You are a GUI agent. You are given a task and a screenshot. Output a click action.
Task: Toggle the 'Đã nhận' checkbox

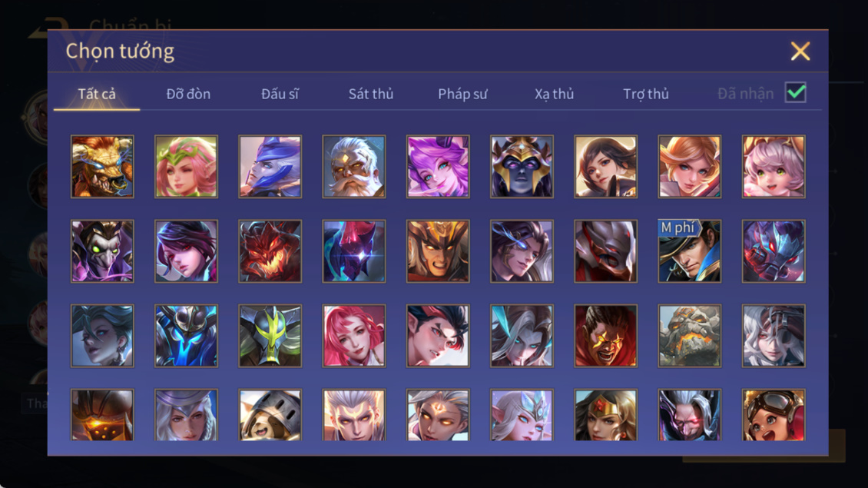[x=796, y=92]
